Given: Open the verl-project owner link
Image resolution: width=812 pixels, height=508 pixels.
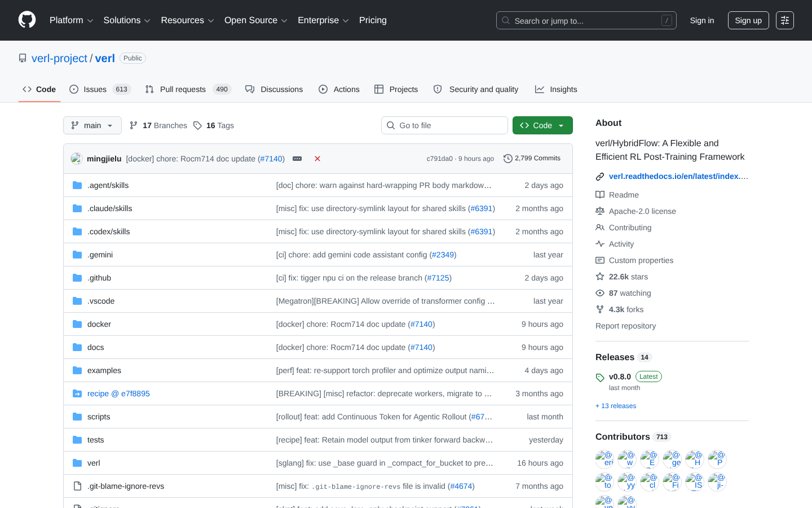Looking at the screenshot, I should tap(59, 58).
